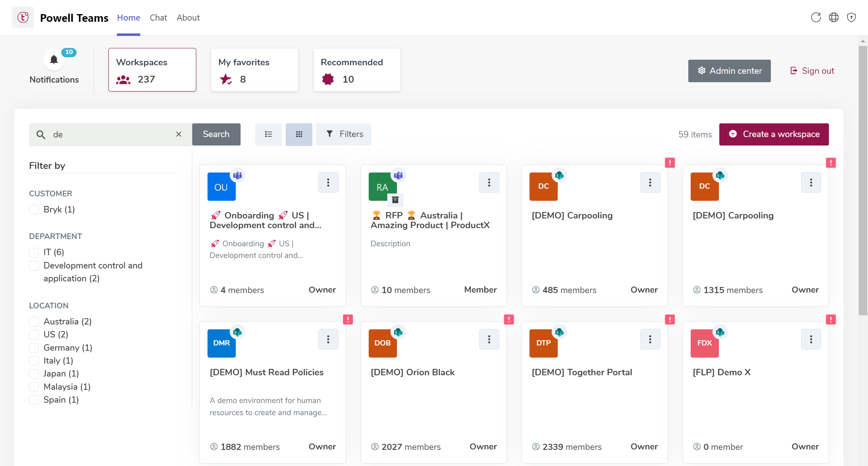Check the Malaysia location filter

[x=34, y=387]
